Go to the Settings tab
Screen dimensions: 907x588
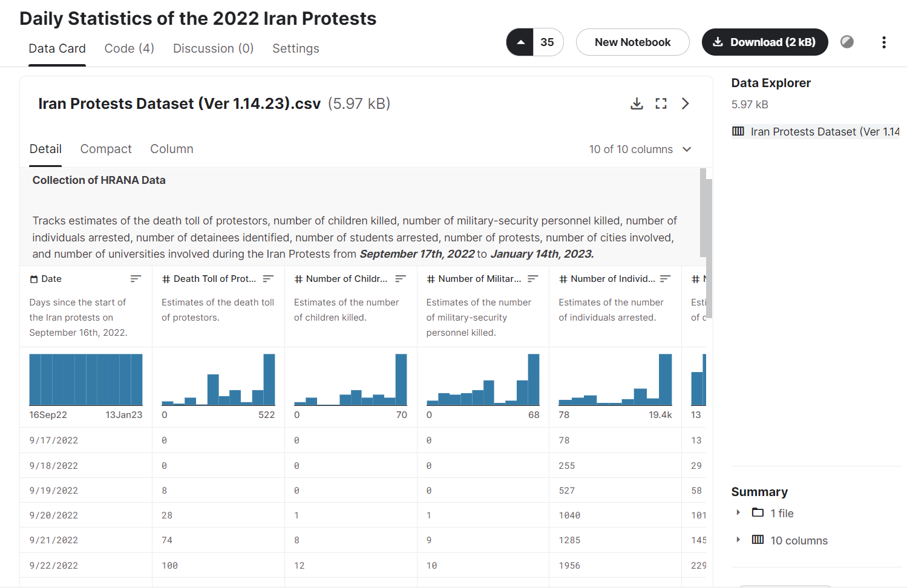coord(296,48)
